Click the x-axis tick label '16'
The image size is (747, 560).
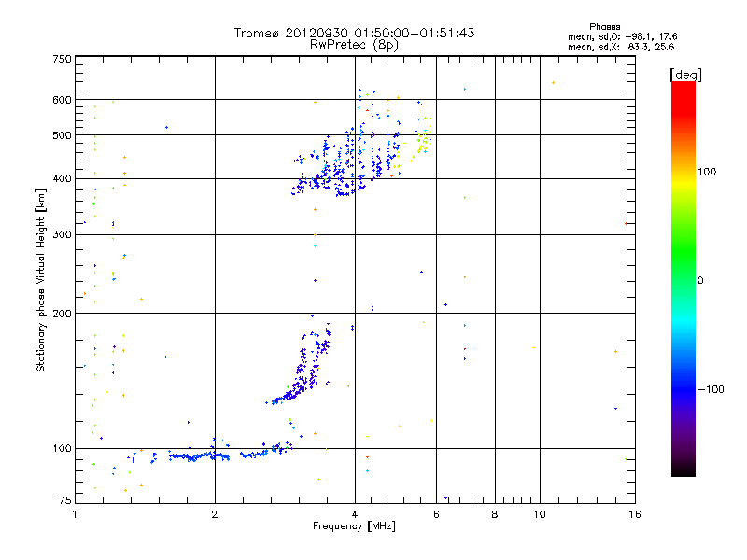click(x=635, y=514)
